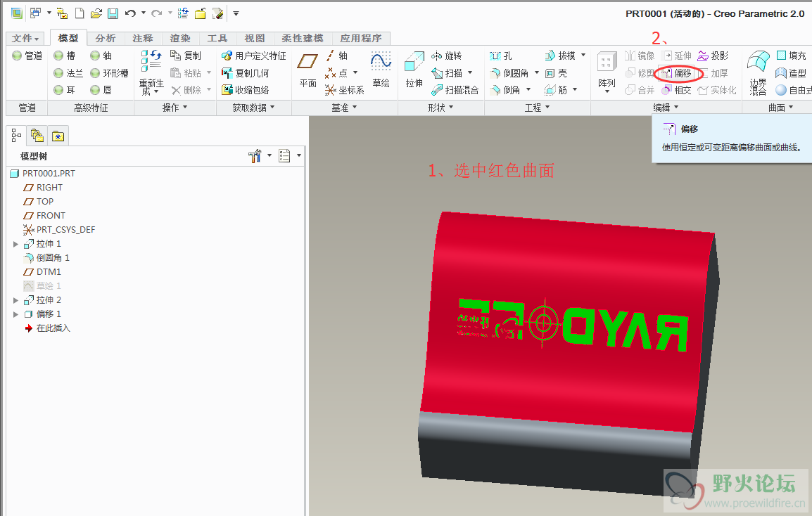Click the Undo arrow icon

pyautogui.click(x=130, y=13)
